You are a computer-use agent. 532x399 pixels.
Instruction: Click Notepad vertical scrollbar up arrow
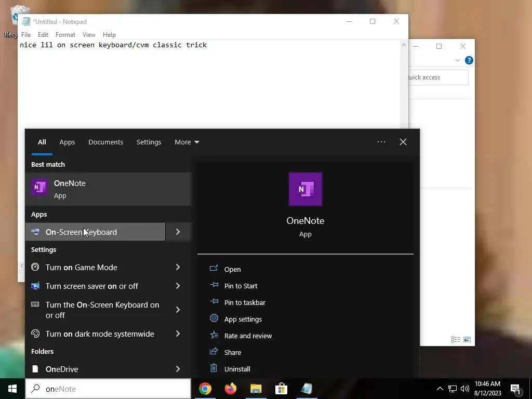coord(404,45)
